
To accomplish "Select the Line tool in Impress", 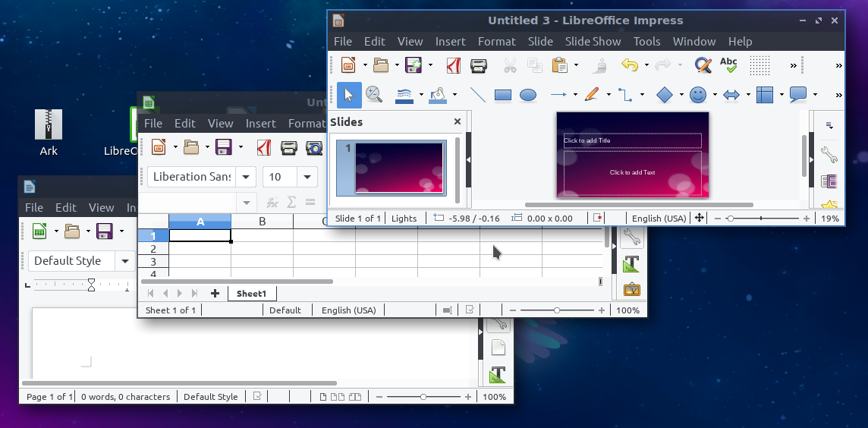I will (x=477, y=95).
